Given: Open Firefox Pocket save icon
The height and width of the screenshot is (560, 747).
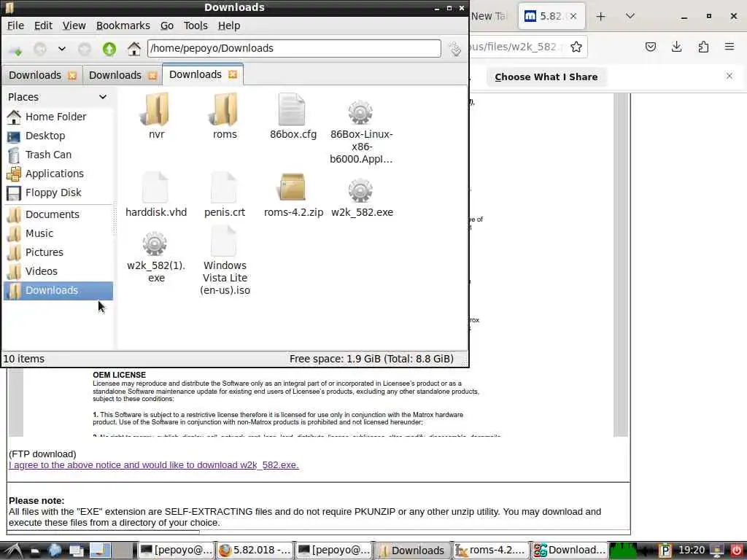Looking at the screenshot, I should tap(651, 47).
